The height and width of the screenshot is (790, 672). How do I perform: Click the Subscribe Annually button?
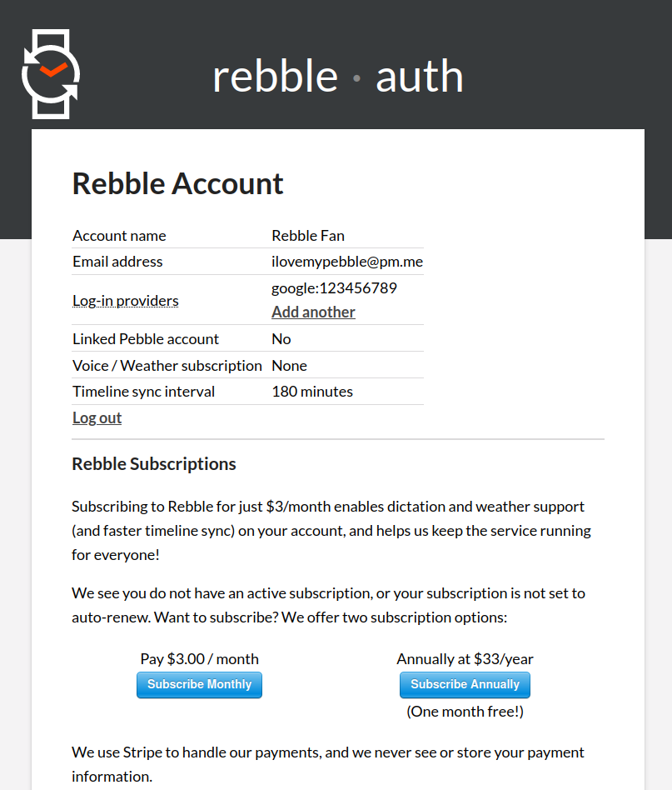[465, 685]
